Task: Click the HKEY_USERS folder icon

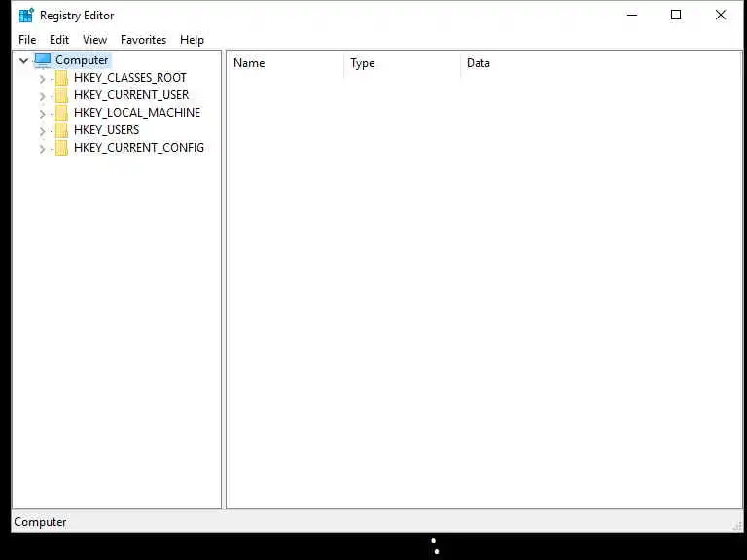Action: tap(61, 130)
